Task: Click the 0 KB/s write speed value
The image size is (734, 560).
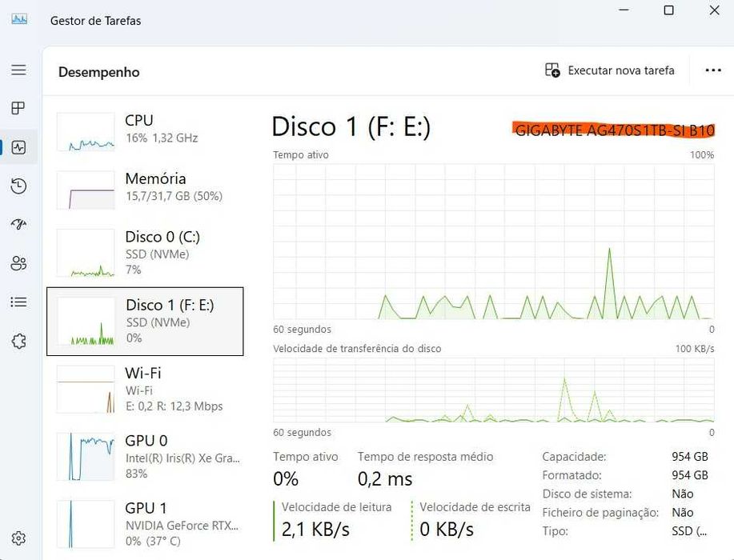Action: pos(447,530)
